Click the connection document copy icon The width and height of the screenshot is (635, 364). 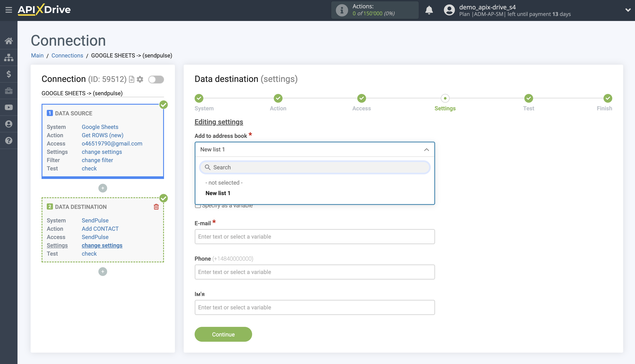pyautogui.click(x=132, y=79)
